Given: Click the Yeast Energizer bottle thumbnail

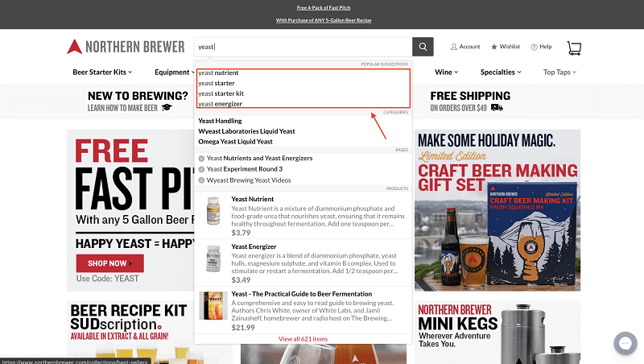Looking at the screenshot, I should click(x=213, y=259).
